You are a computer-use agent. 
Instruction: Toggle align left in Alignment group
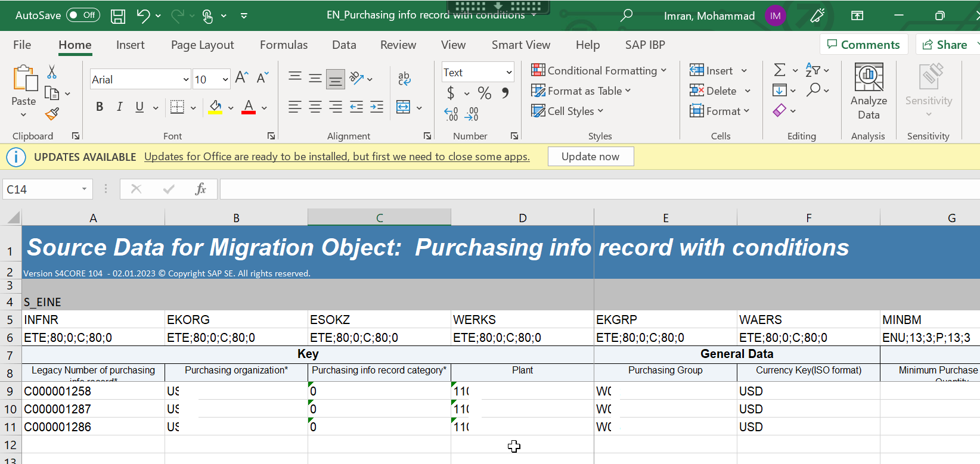point(295,107)
